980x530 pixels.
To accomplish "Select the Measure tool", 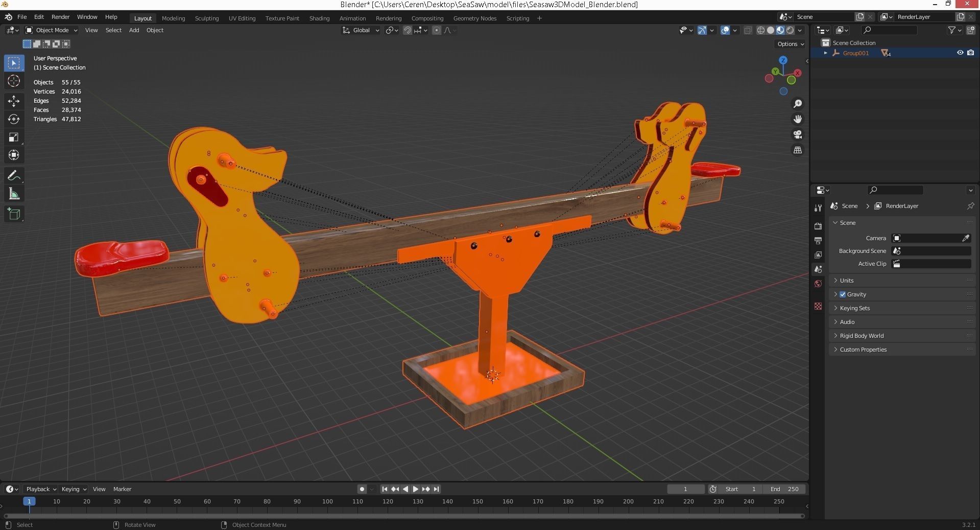I will [x=14, y=194].
